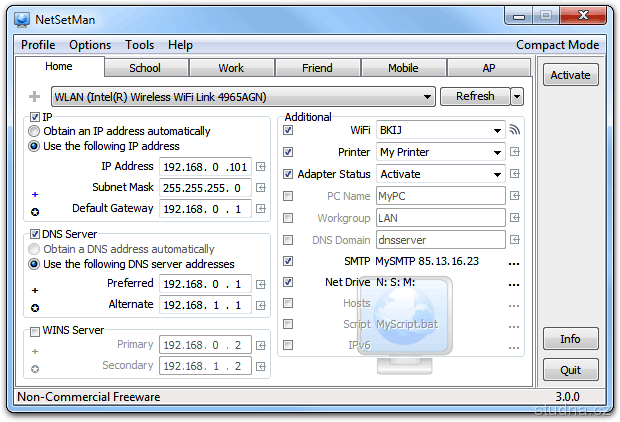Image resolution: width=620 pixels, height=422 pixels.
Task: Open the WiFi BKIJ dropdown
Action: tap(440, 130)
